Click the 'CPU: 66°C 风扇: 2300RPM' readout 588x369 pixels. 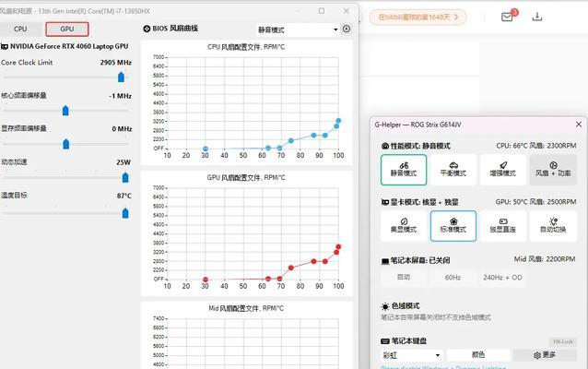(535, 146)
